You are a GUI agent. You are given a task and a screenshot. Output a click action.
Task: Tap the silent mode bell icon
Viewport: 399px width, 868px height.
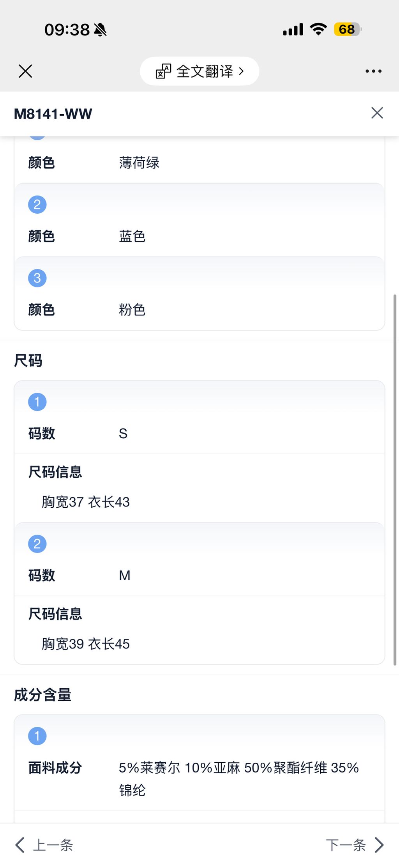101,30
